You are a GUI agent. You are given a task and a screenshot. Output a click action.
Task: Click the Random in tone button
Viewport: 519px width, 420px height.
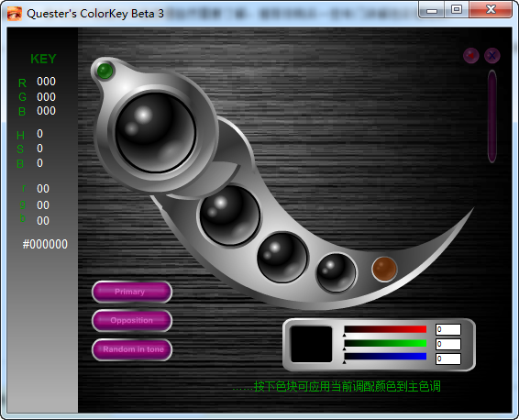click(x=132, y=349)
